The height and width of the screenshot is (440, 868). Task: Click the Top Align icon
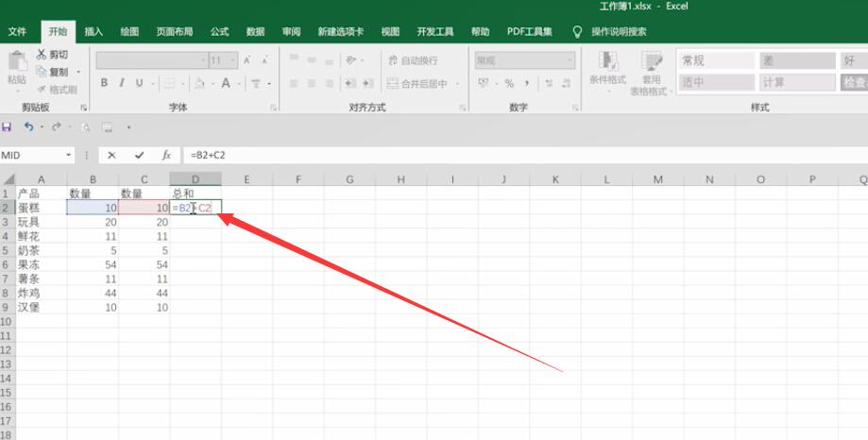[x=294, y=59]
